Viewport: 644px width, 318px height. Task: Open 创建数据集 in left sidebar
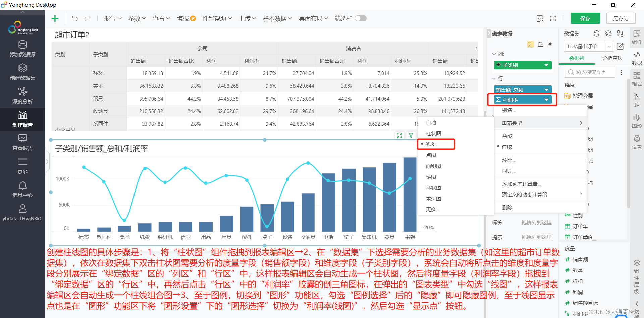22,72
